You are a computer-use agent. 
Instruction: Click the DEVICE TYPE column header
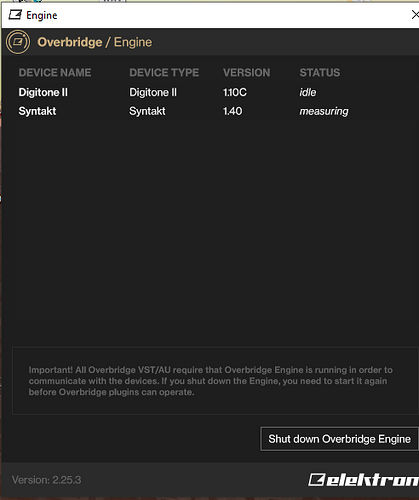(x=164, y=73)
